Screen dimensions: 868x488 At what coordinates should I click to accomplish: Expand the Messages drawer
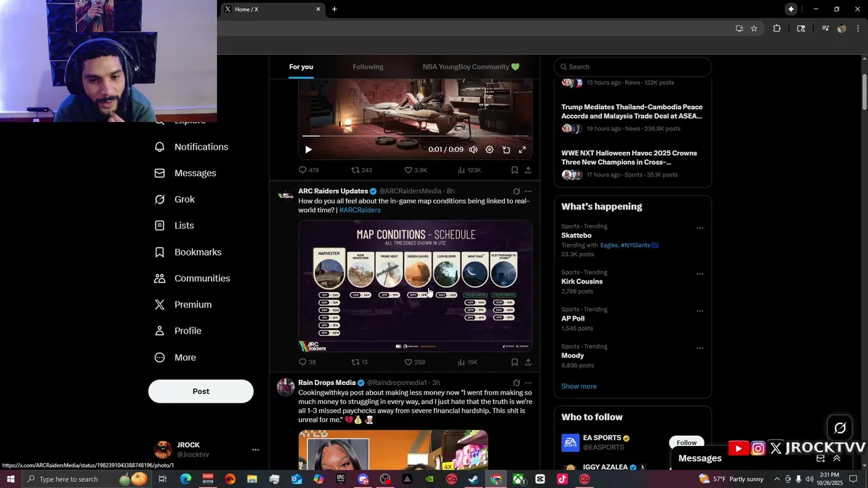(x=836, y=458)
